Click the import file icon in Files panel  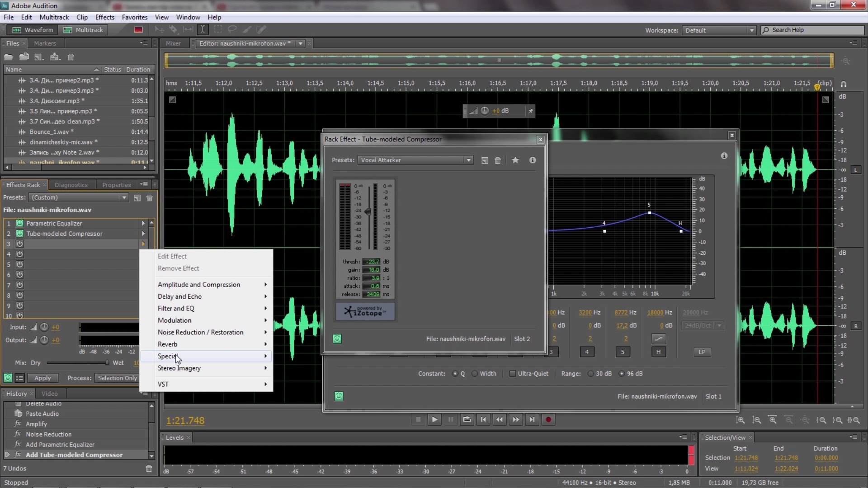tap(24, 57)
